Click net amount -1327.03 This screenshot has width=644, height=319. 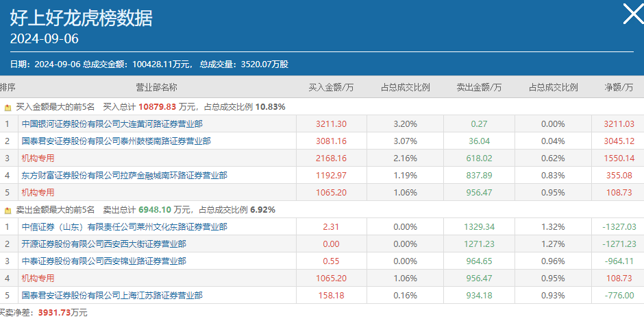(619, 226)
